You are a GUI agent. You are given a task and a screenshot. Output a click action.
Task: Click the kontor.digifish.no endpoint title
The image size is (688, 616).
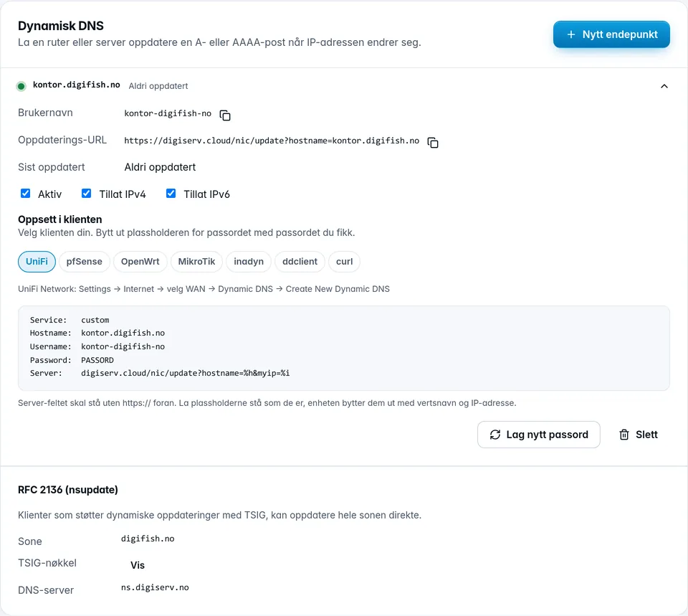pos(77,85)
